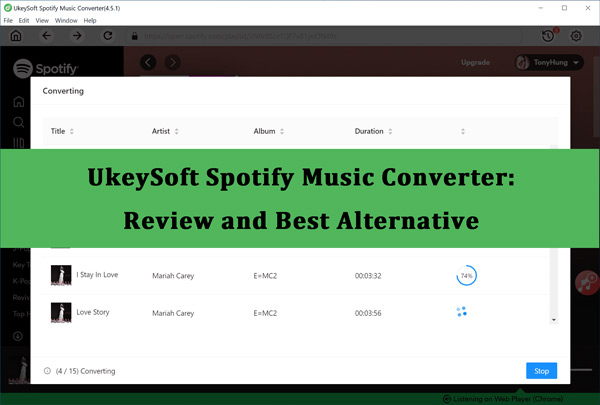Click the 74% progress circle

466,276
